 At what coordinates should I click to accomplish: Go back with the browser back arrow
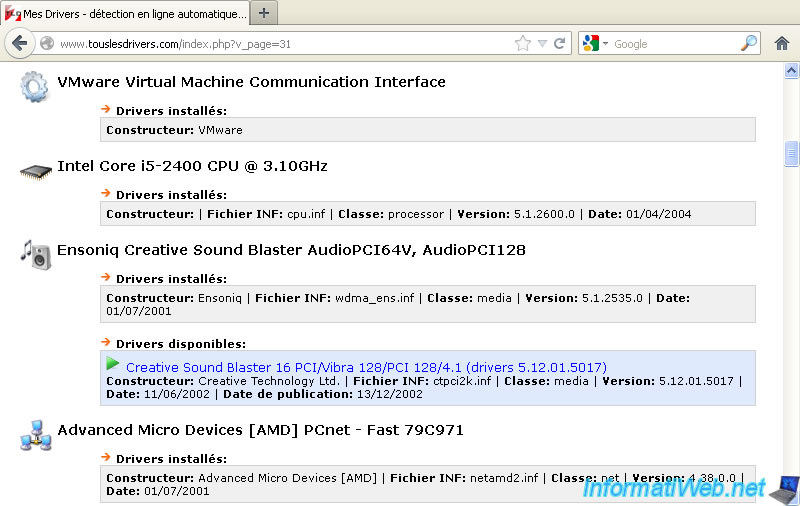coord(19,43)
